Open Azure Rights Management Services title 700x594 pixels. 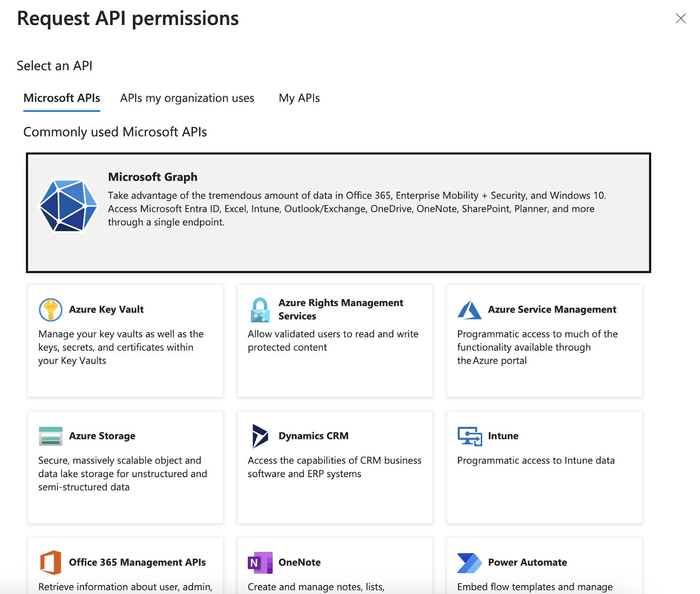pos(340,309)
